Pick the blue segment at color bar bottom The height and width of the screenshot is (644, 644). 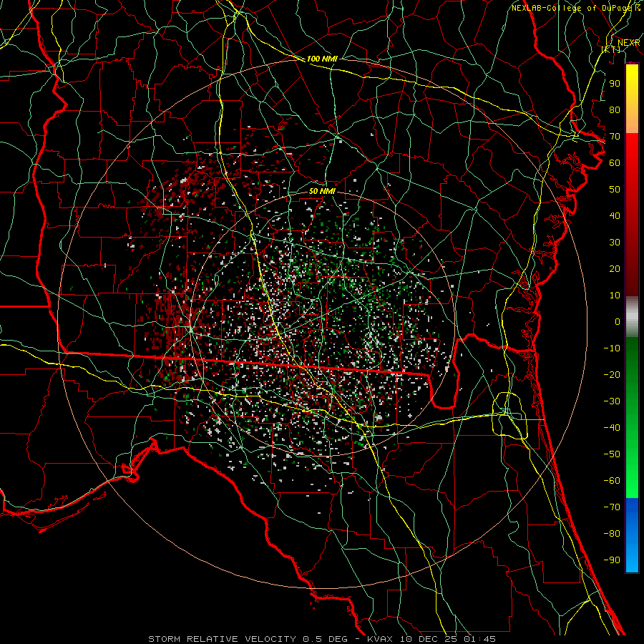632,535
